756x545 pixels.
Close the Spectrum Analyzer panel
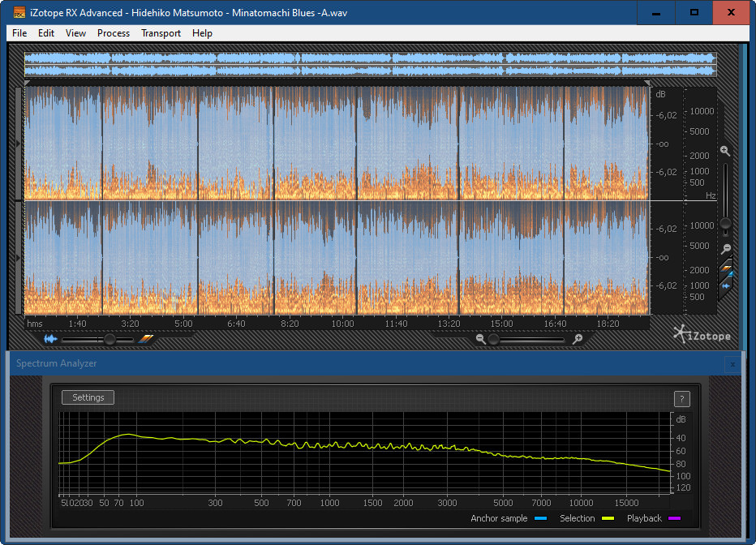[732, 364]
